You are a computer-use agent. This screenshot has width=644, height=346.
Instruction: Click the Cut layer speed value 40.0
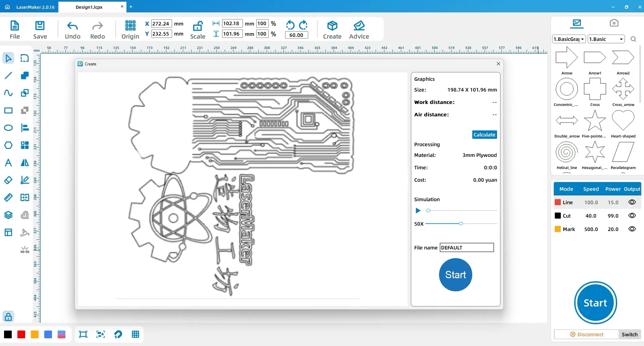(591, 216)
